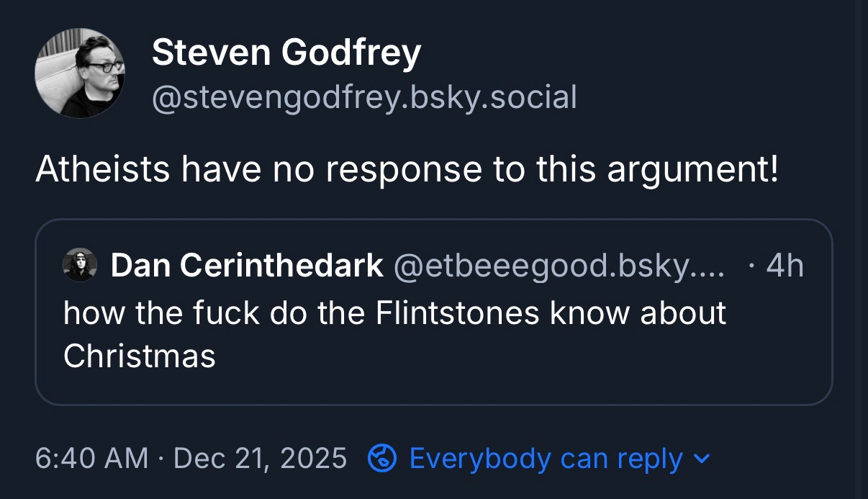Image resolution: width=868 pixels, height=499 pixels.
Task: Click the word Christmas in quoted post
Action: pos(140,355)
